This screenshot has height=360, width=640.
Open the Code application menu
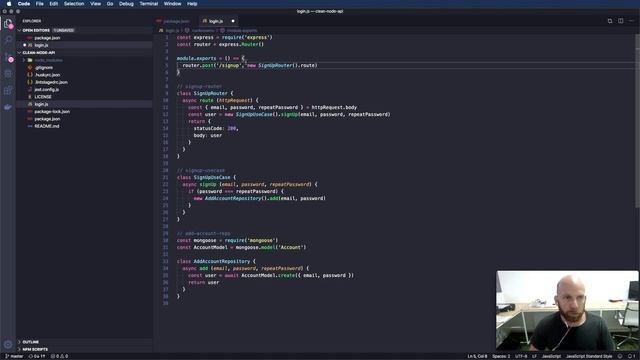(24, 4)
